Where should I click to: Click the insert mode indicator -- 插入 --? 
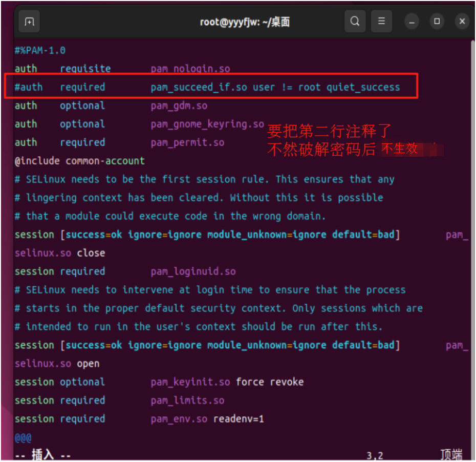43,455
